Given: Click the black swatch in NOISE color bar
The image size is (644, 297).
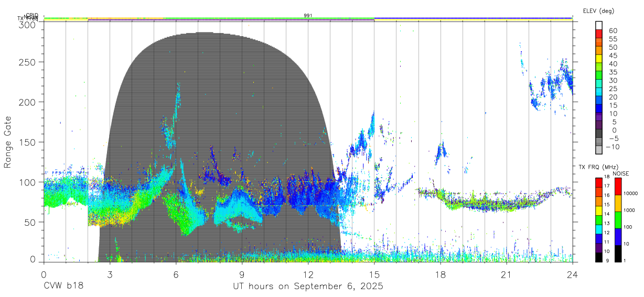Looking at the screenshot, I should click(x=618, y=252).
